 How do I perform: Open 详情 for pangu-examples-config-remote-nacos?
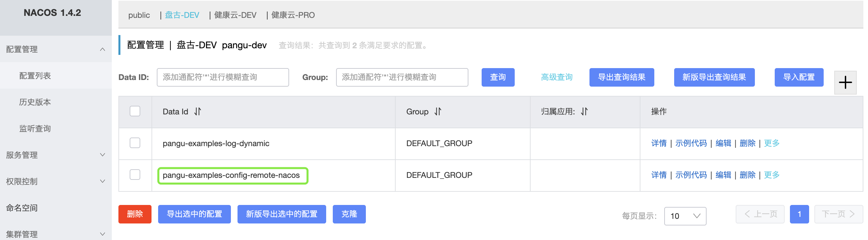(659, 175)
